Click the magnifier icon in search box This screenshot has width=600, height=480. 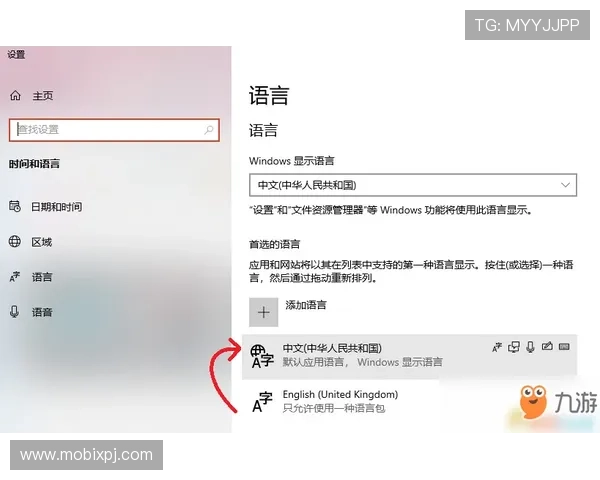209,130
